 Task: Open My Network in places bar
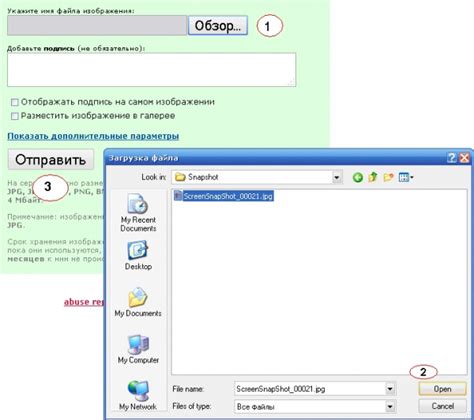click(x=138, y=396)
